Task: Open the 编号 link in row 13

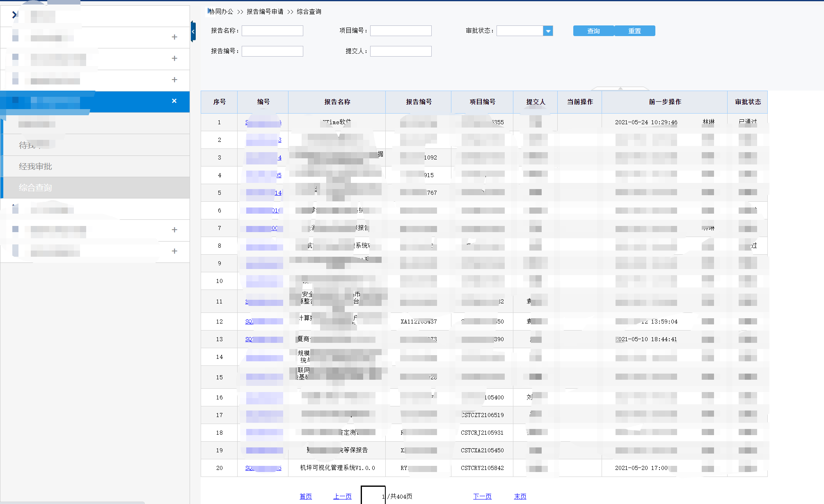Action: tap(263, 339)
